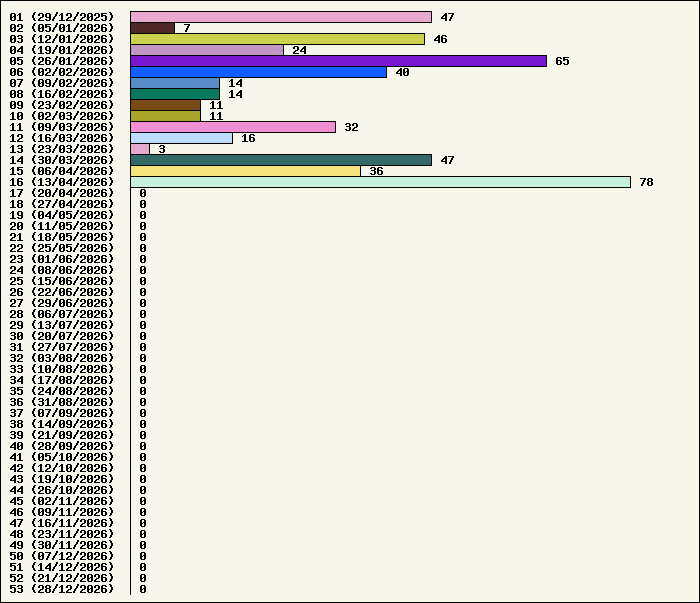Click the row label 42 (12/10/2026)

62,468
